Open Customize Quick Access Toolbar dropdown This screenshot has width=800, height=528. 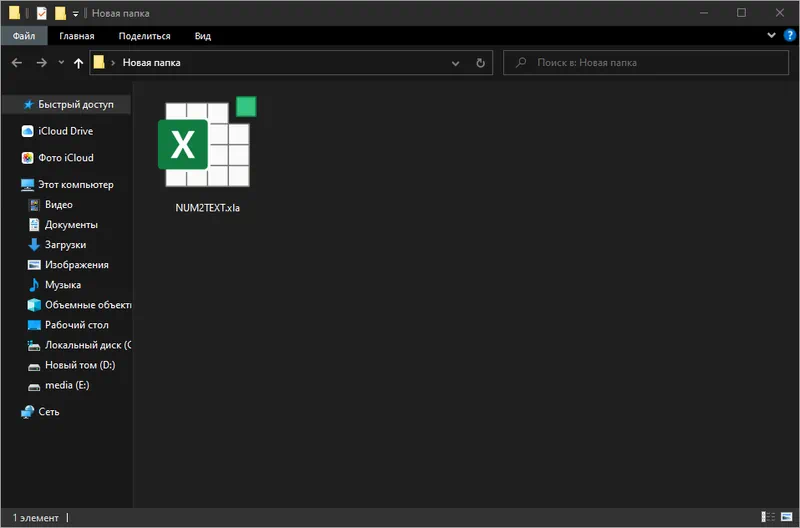pyautogui.click(x=76, y=14)
